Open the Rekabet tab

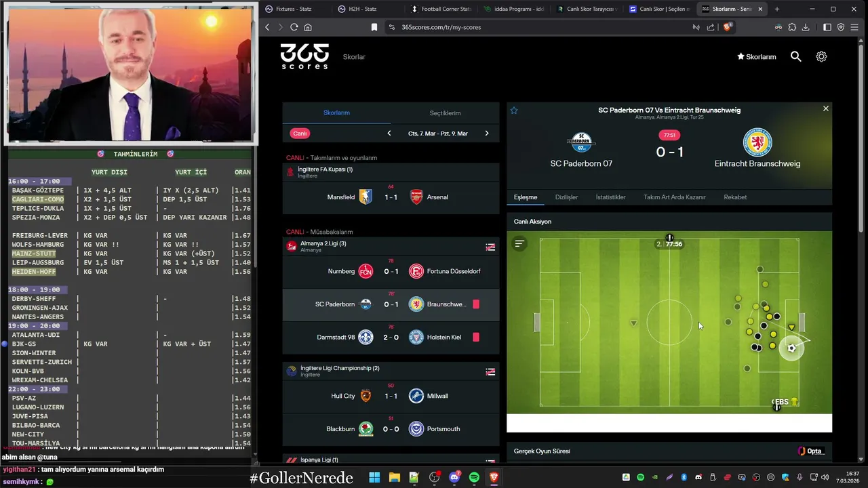coord(735,197)
